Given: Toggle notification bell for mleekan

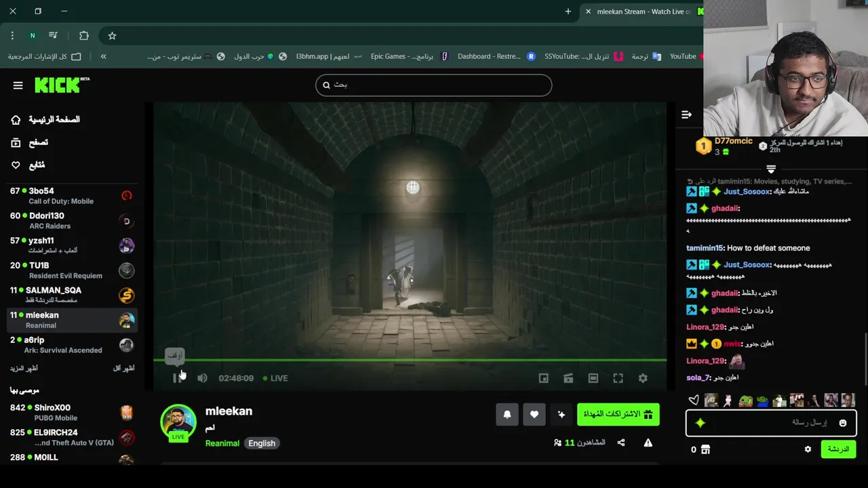Looking at the screenshot, I should pos(507,414).
